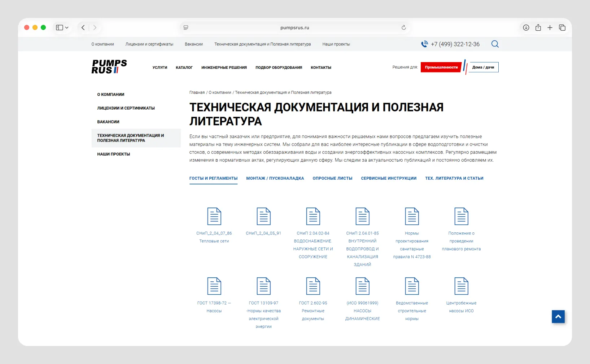Click the scroll-to-top arrow button
The width and height of the screenshot is (590, 364).
(x=558, y=317)
